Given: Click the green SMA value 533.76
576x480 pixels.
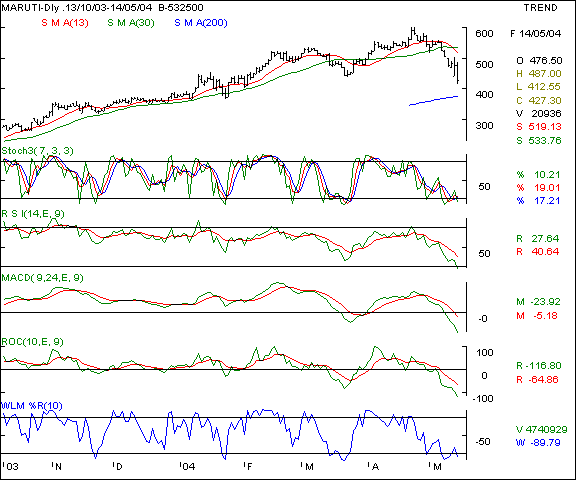Looking at the screenshot, I should pyautogui.click(x=545, y=140).
